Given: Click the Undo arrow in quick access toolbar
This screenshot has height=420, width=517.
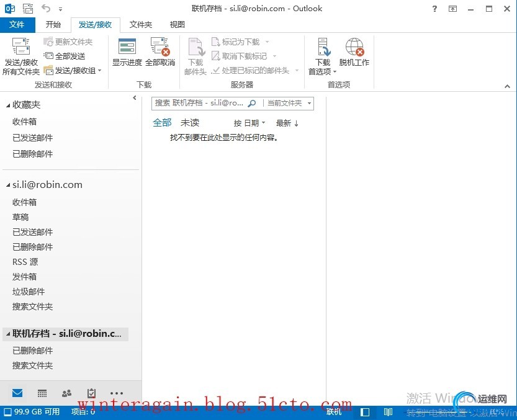Looking at the screenshot, I should tap(46, 8).
